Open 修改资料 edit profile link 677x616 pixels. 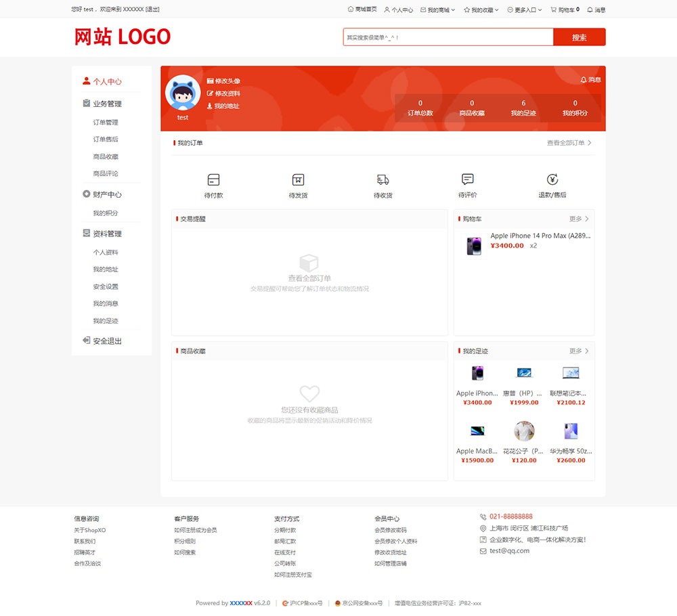tap(223, 93)
